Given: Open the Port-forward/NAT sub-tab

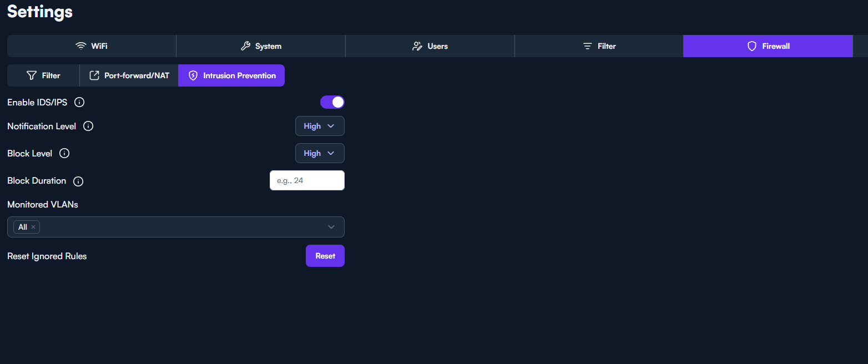Looking at the screenshot, I should [x=129, y=75].
